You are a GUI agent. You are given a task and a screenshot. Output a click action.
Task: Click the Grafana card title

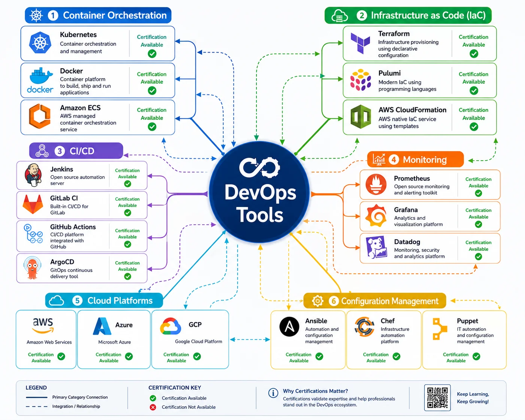coord(406,210)
